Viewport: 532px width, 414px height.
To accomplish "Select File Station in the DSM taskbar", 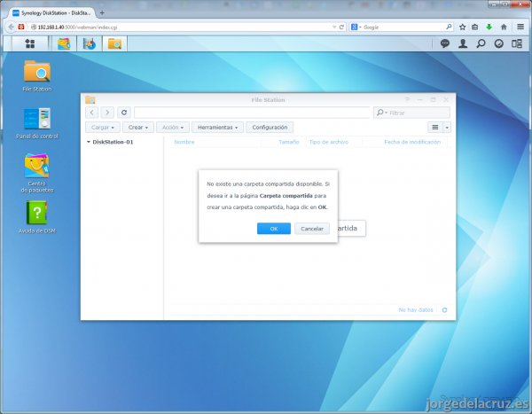I will point(114,43).
